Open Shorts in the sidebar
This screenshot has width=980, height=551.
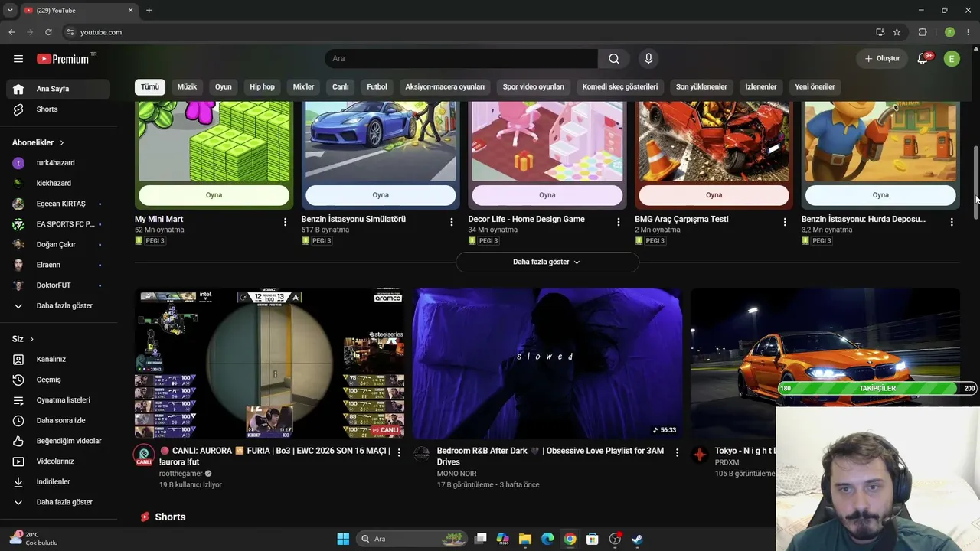click(x=58, y=109)
